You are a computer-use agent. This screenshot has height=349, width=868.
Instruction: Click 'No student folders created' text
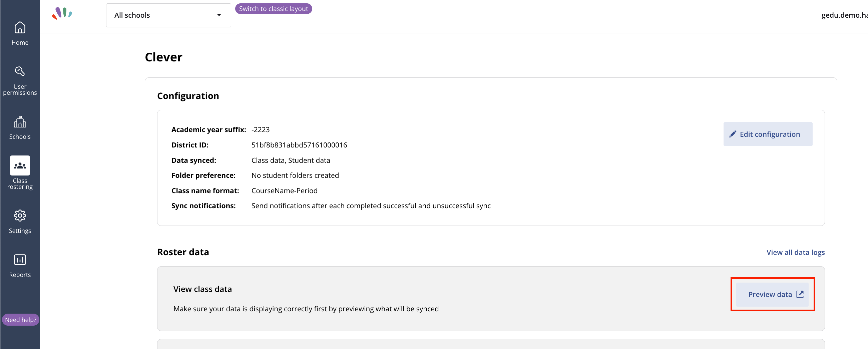point(295,176)
